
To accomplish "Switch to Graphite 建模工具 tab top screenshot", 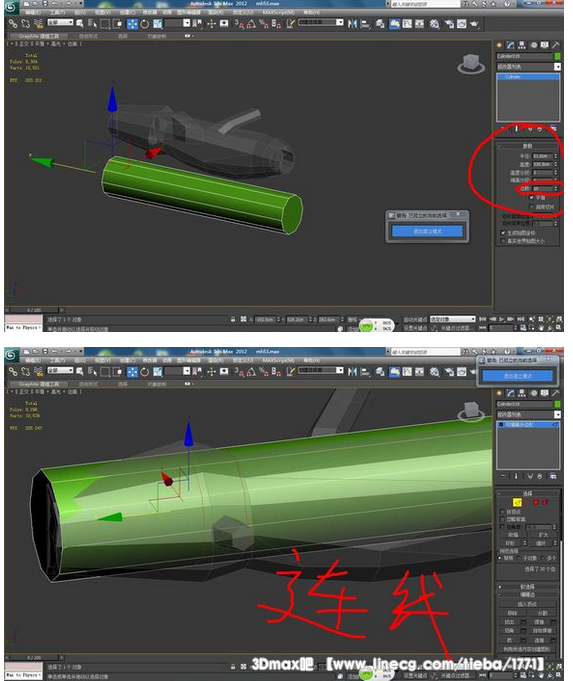I will [x=39, y=36].
